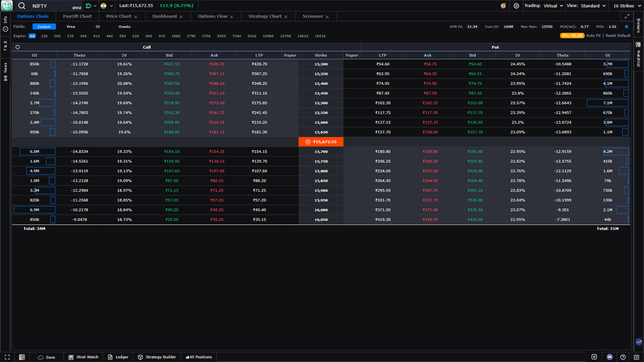This screenshot has height=362, width=644.
Task: Click the spot price ₹15,672.55 marker
Action: point(321,142)
